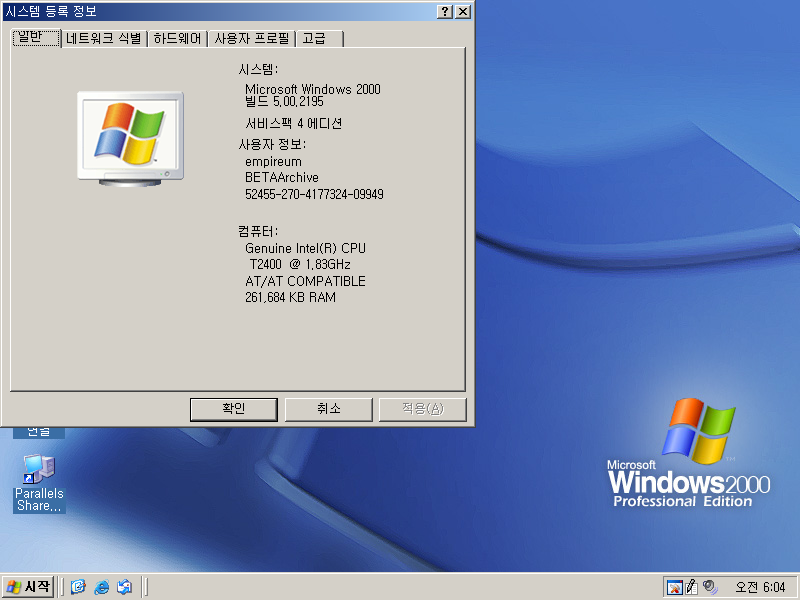Close the 시스템 등록 정보 dialog
Screen dimensions: 800x600
(x=463, y=11)
